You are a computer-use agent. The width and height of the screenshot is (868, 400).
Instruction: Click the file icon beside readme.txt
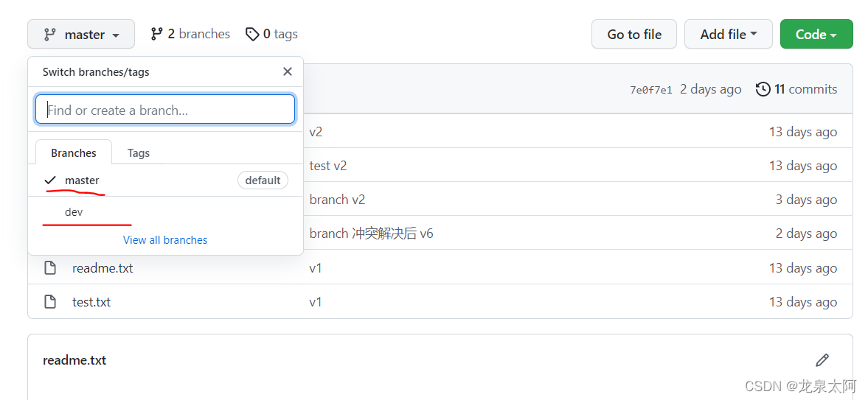pos(50,268)
